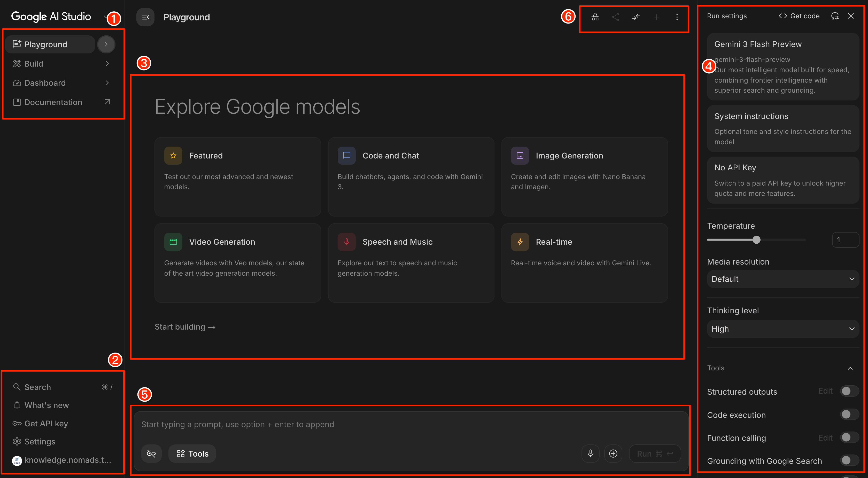The height and width of the screenshot is (478, 868).
Task: Collapse the Tools section chevron
Action: (x=850, y=368)
